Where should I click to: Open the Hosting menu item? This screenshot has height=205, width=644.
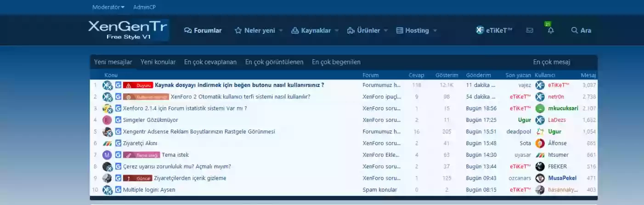coord(412,30)
